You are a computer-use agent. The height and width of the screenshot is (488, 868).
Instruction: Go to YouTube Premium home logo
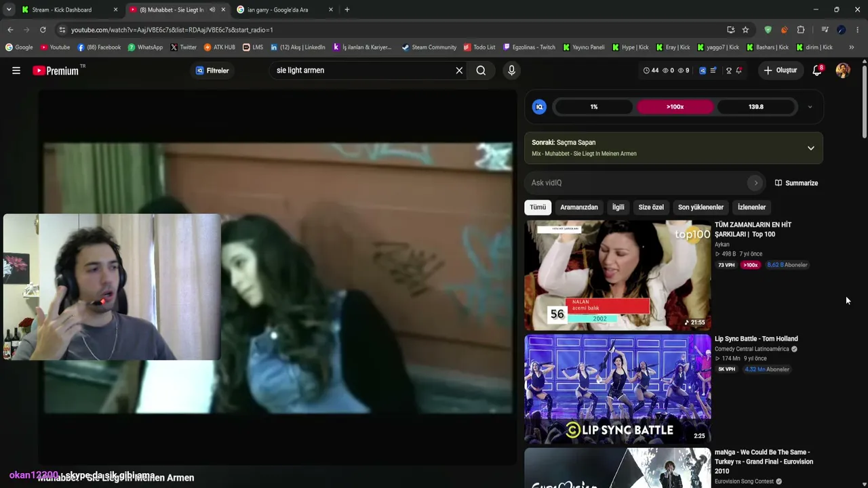[x=56, y=70]
